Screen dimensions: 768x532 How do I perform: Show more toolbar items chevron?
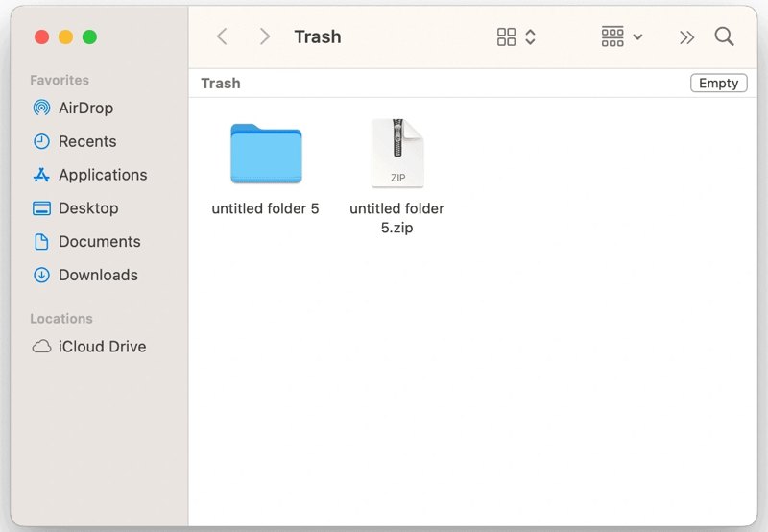click(x=686, y=36)
